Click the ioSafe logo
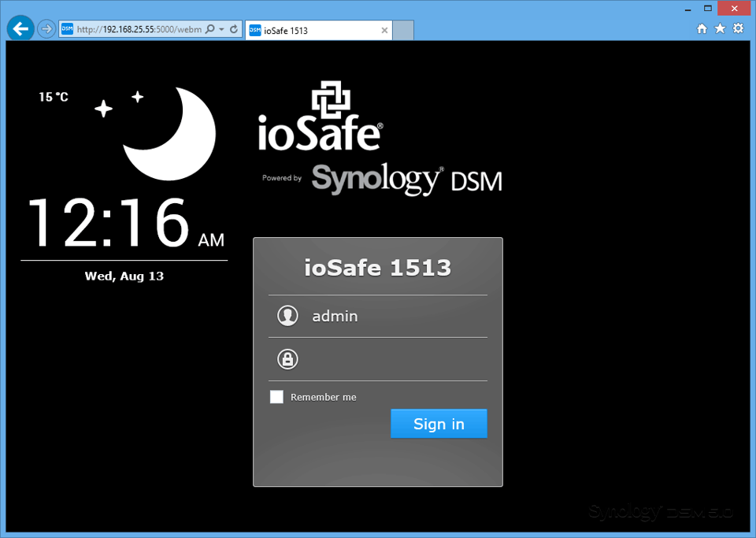 point(321,116)
